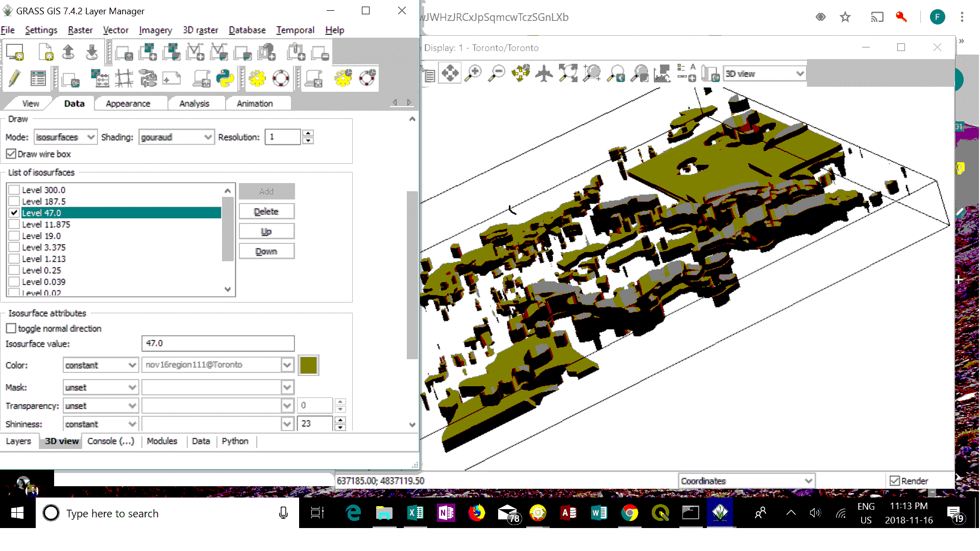The image size is (980, 551).
Task: Open the graphical modeler
Action: tap(148, 79)
